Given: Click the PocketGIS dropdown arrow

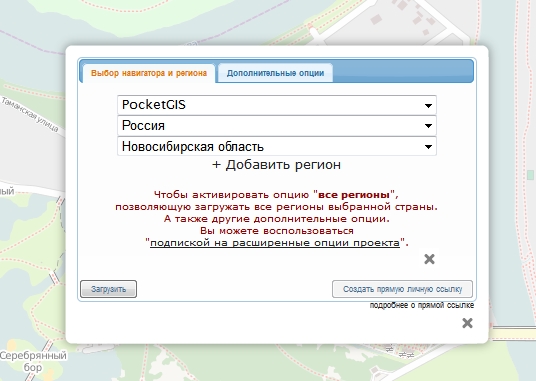Looking at the screenshot, I should coord(428,106).
